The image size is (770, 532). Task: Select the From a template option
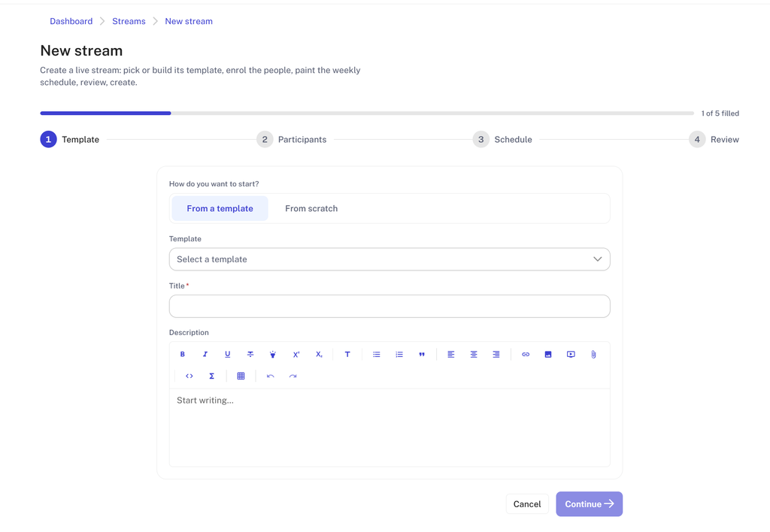coord(220,209)
